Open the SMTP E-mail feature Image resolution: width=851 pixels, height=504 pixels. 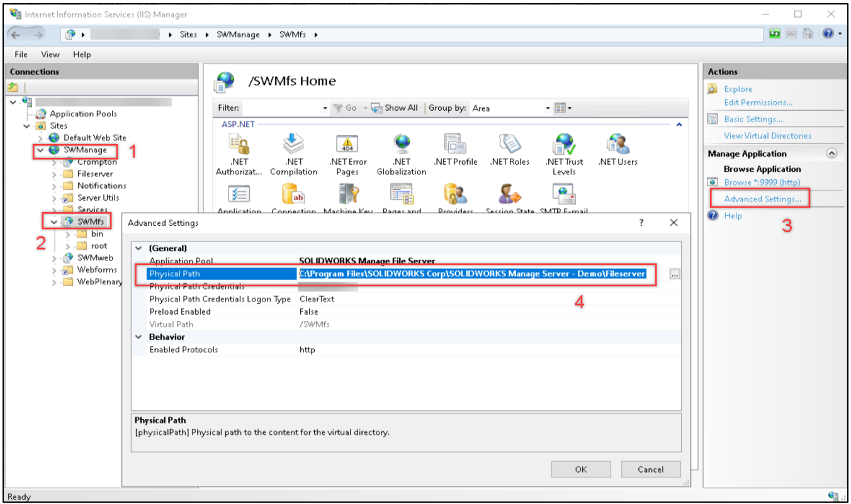coord(562,195)
